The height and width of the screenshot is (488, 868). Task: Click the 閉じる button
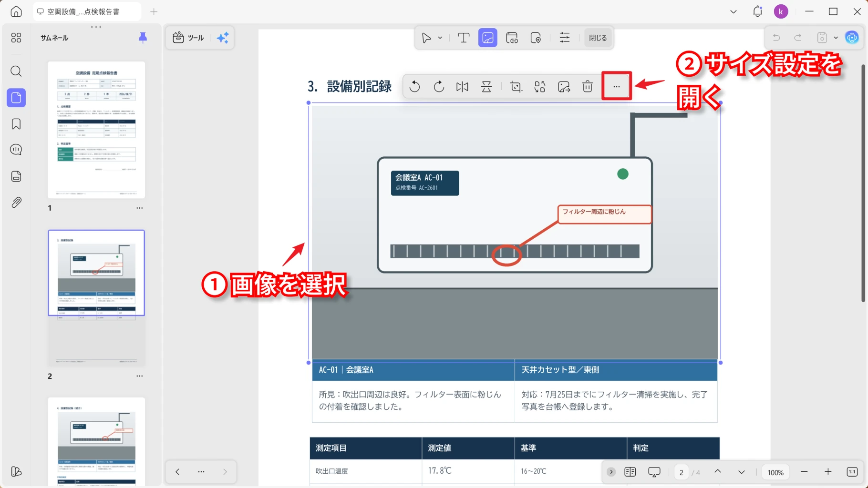coord(598,38)
